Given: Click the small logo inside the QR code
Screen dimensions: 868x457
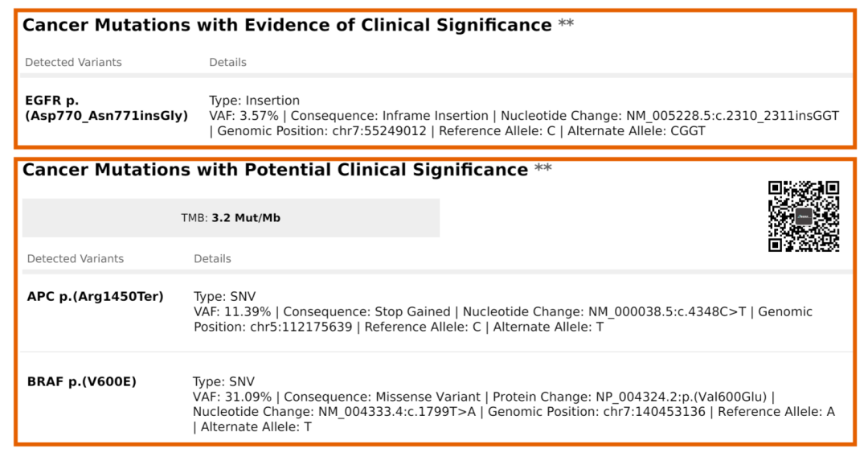Looking at the screenshot, I should pos(804,216).
